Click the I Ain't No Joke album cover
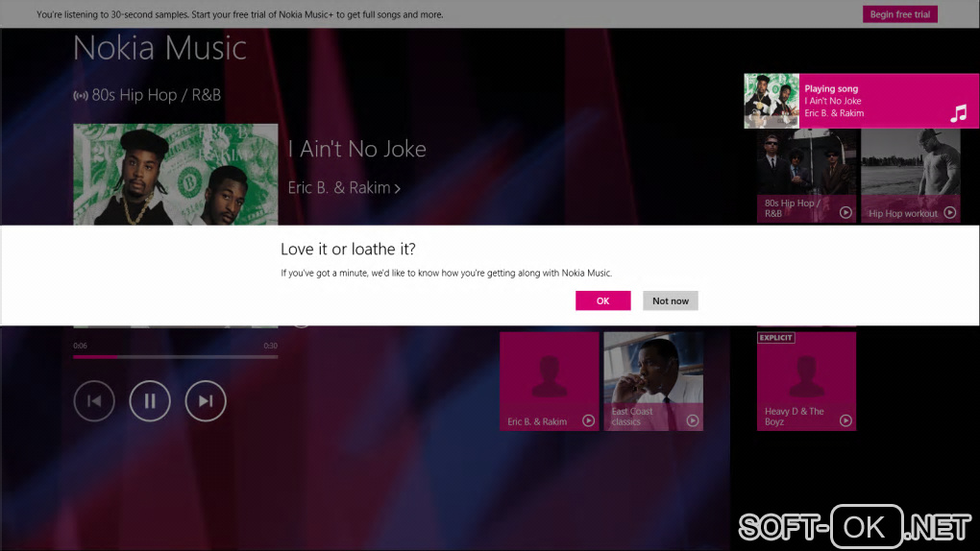This screenshot has width=980, height=551. (176, 175)
